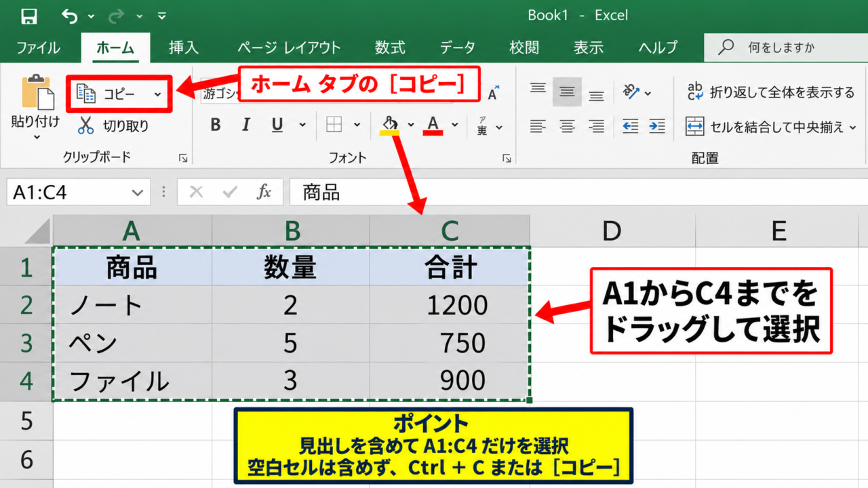Toggle top vertical alignment
This screenshot has height=488, width=868.
538,89
